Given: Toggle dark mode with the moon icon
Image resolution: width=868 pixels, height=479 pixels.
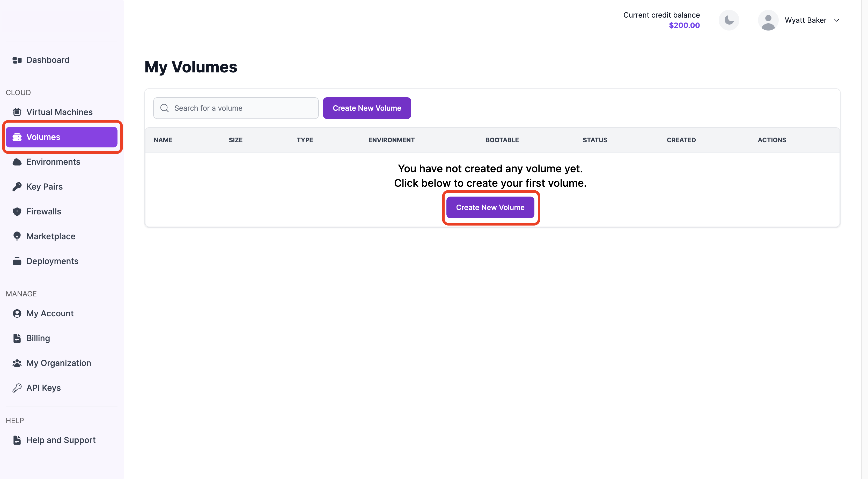Looking at the screenshot, I should click(729, 20).
